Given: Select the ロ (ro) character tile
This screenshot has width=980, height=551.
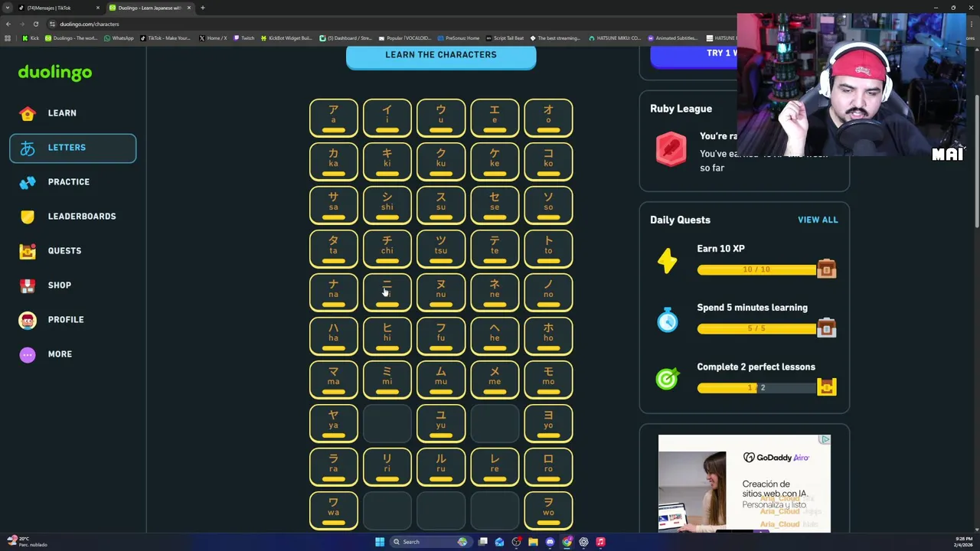Looking at the screenshot, I should (x=548, y=467).
